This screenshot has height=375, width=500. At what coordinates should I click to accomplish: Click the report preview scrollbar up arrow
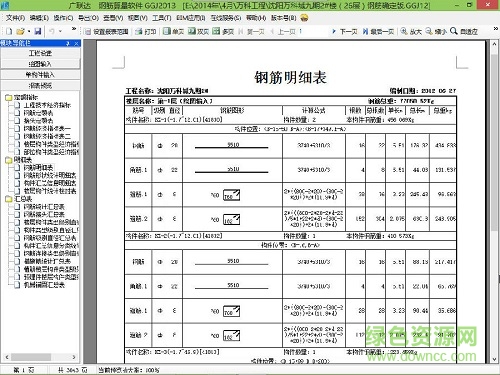[x=494, y=44]
